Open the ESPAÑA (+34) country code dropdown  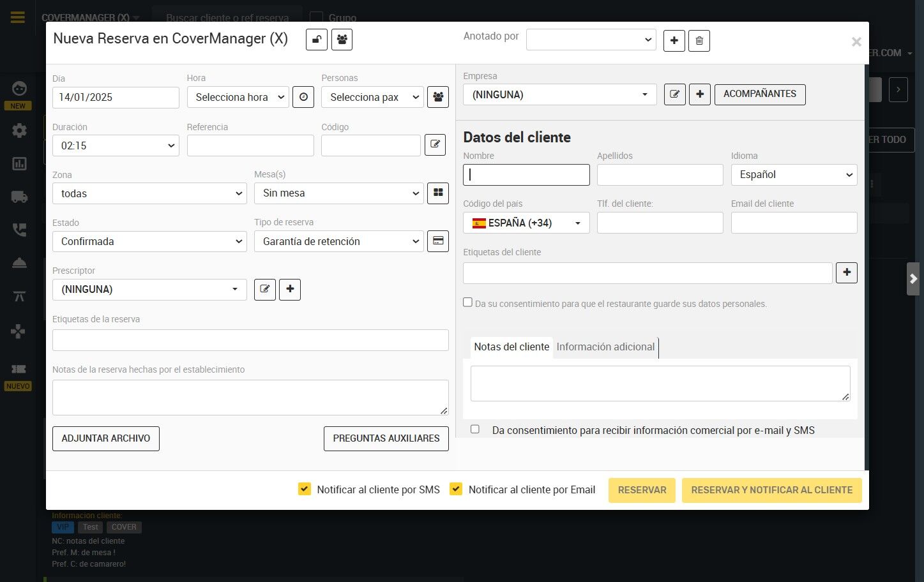click(x=526, y=223)
